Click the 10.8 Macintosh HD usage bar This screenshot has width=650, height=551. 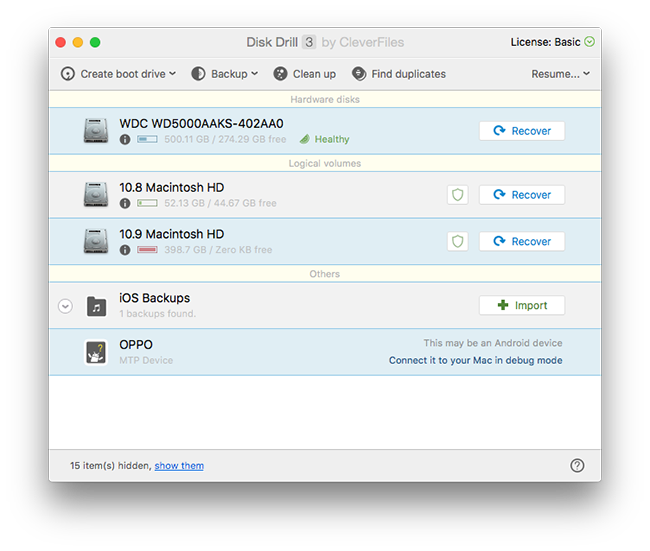tap(147, 203)
